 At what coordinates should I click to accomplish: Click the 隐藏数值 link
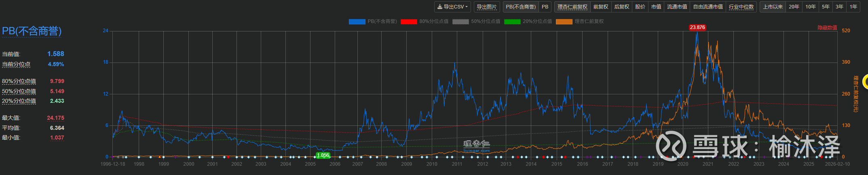pyautogui.click(x=827, y=28)
